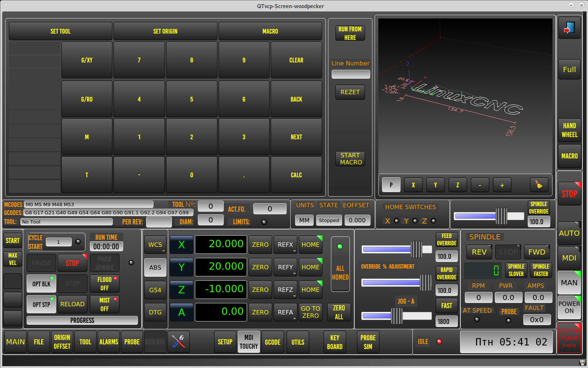Toggle the ESTOP PUSH here button
588x368 pixels.
[x=569, y=338]
